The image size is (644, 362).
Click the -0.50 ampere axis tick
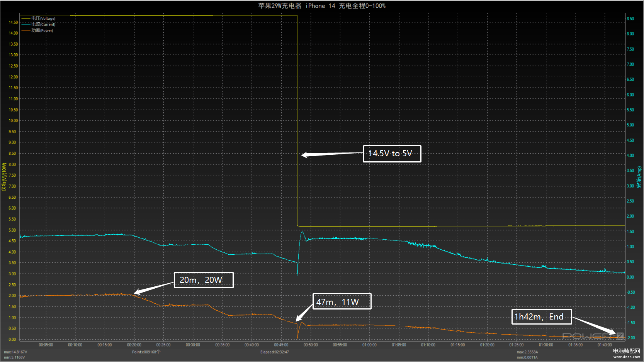[630, 292]
